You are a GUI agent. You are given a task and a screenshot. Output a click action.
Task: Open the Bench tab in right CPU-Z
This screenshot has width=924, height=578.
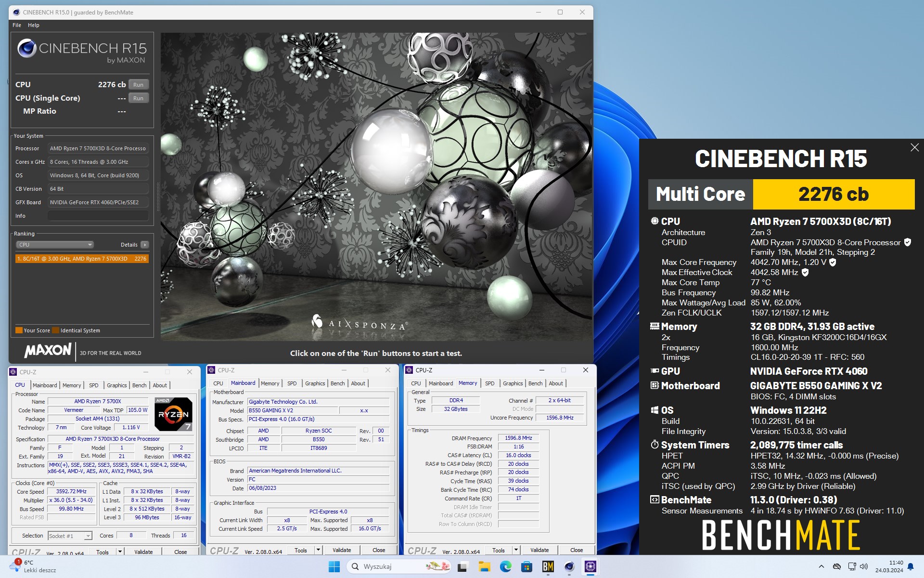(x=536, y=383)
